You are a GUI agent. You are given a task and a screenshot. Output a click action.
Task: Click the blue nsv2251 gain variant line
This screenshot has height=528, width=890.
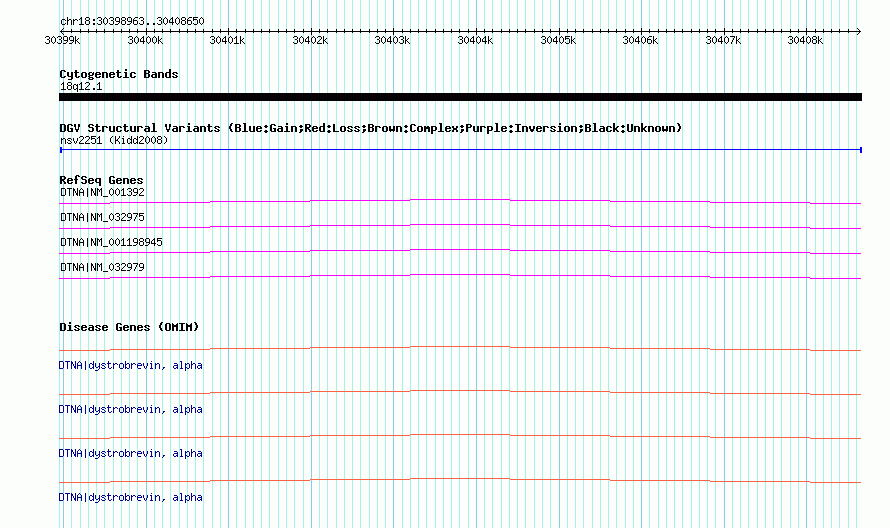(x=460, y=150)
